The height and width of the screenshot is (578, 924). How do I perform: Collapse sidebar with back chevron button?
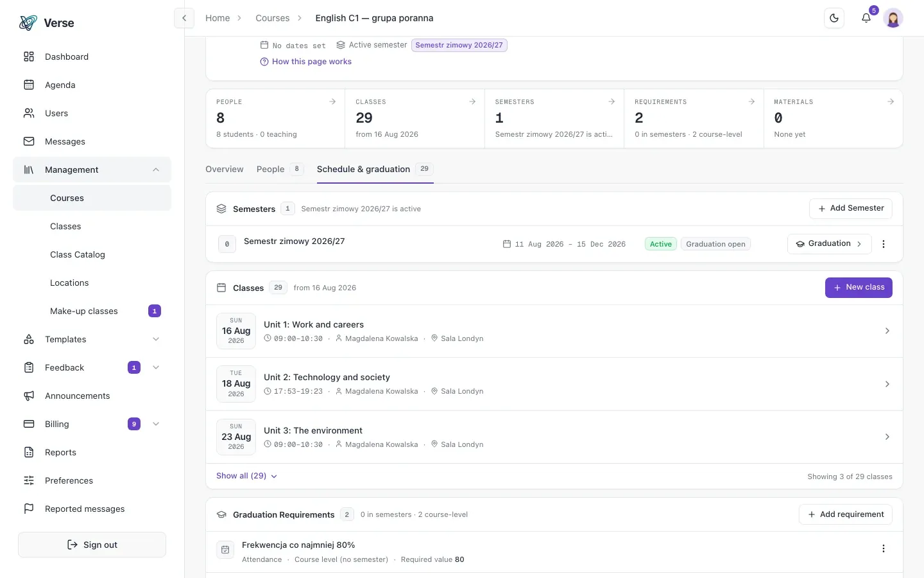pos(184,18)
